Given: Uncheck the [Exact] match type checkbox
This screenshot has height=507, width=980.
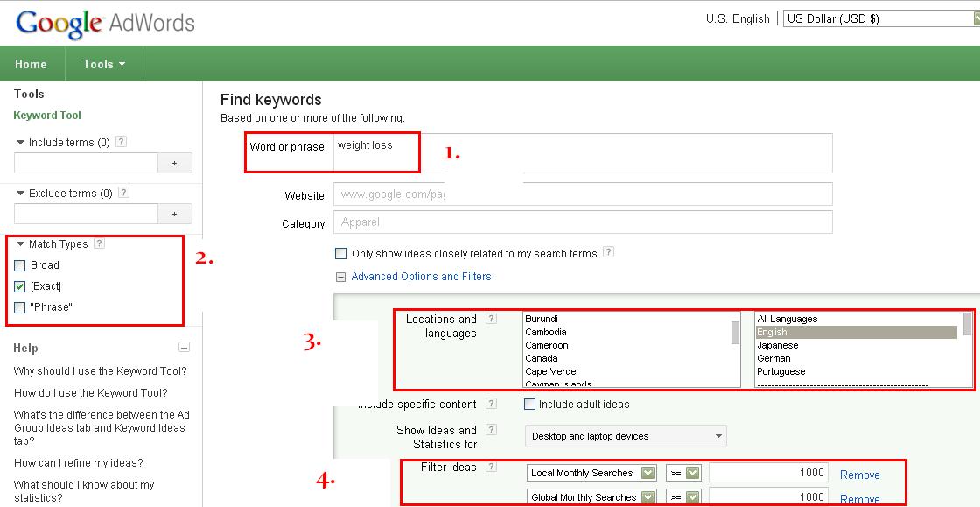Looking at the screenshot, I should coord(20,286).
